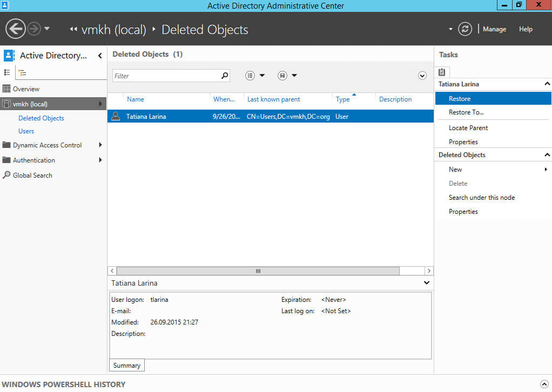Select the Tatiana Larina user row

tap(271, 117)
